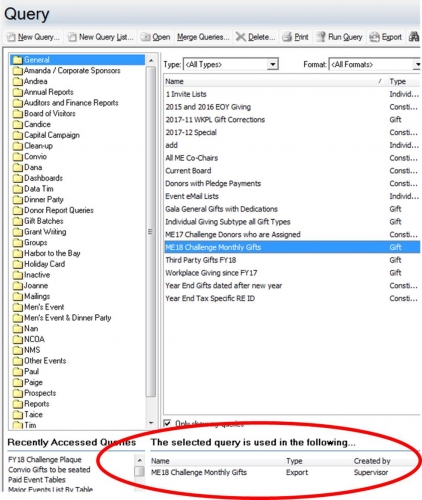Click the Merge Queries toolbar button
Screen dimensions: 422x500
203,37
